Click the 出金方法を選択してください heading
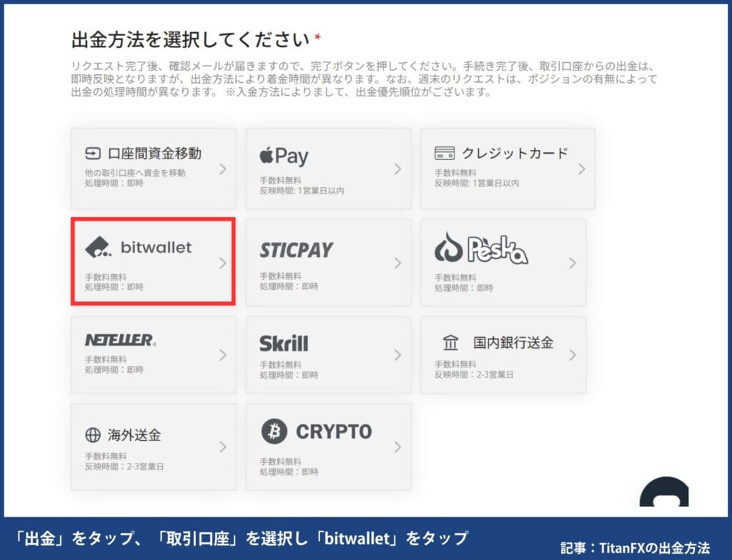 pyautogui.click(x=190, y=40)
